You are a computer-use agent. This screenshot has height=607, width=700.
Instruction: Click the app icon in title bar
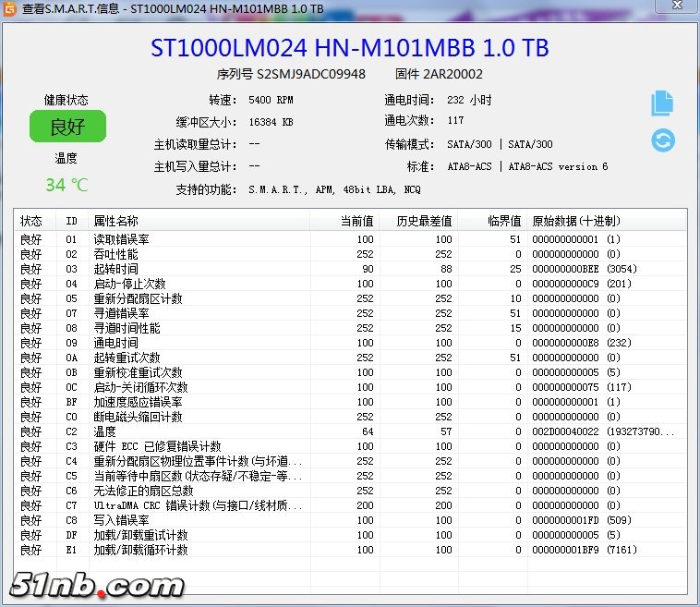(9, 8)
